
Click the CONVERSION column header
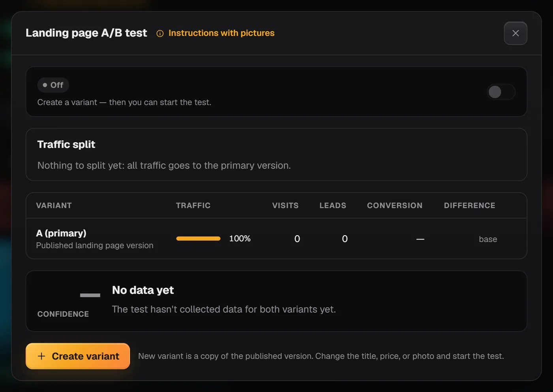(x=395, y=205)
